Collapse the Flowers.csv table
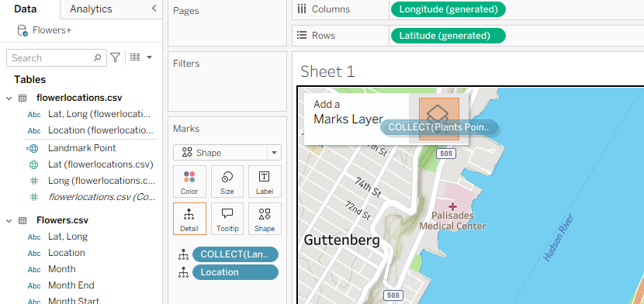Viewport: 644px width, 304px height. click(x=9, y=221)
